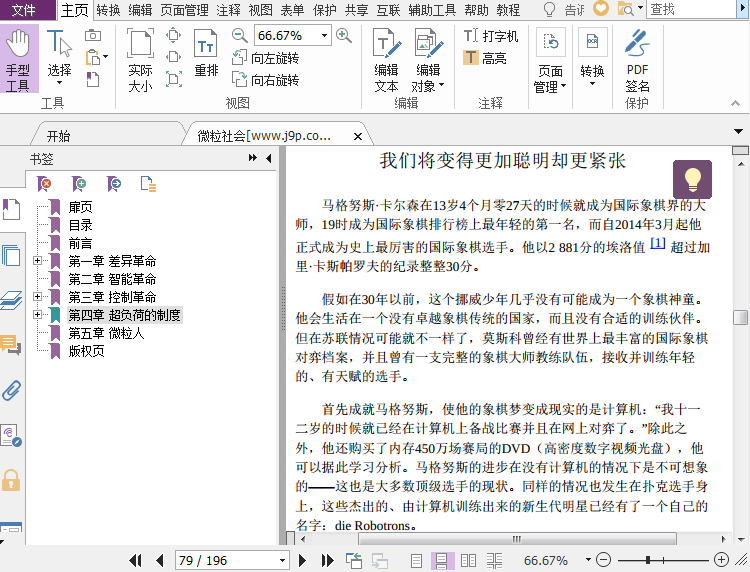Close the 微粒社会 document tab
This screenshot has width=750, height=572.
357,137
